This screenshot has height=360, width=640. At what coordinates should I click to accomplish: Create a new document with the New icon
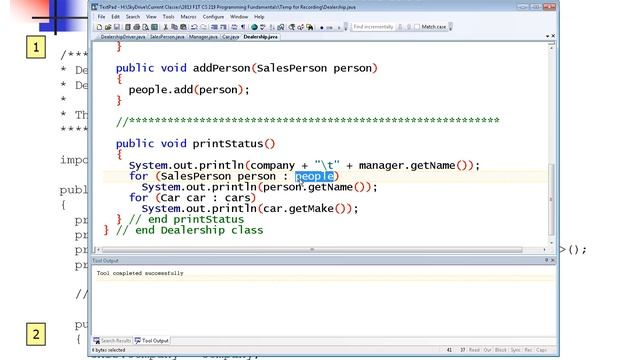(x=99, y=27)
